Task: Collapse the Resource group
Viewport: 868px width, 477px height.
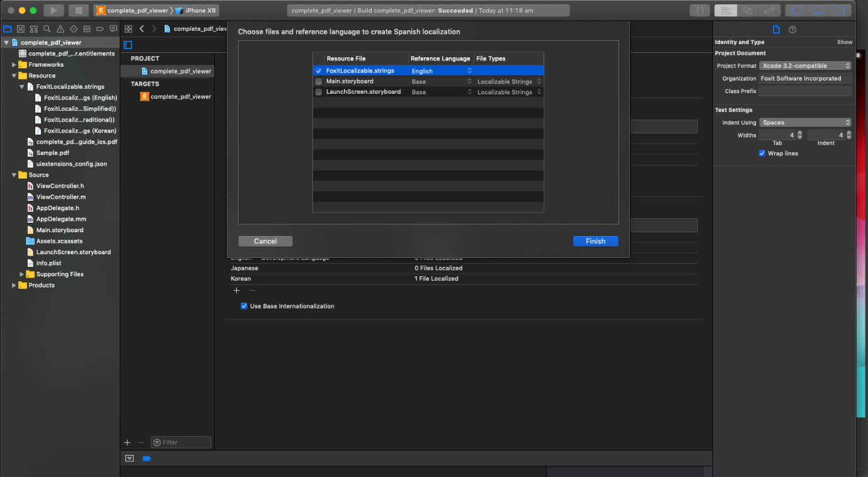Action: (x=14, y=76)
